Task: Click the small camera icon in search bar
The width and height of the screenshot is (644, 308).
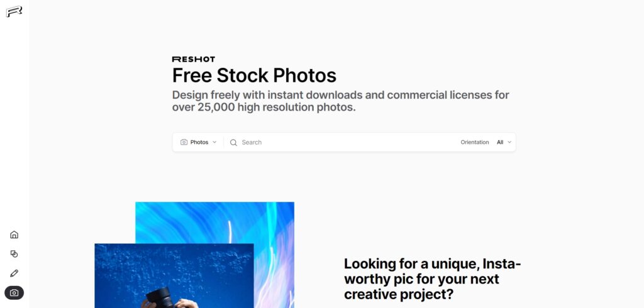Action: pos(184,142)
